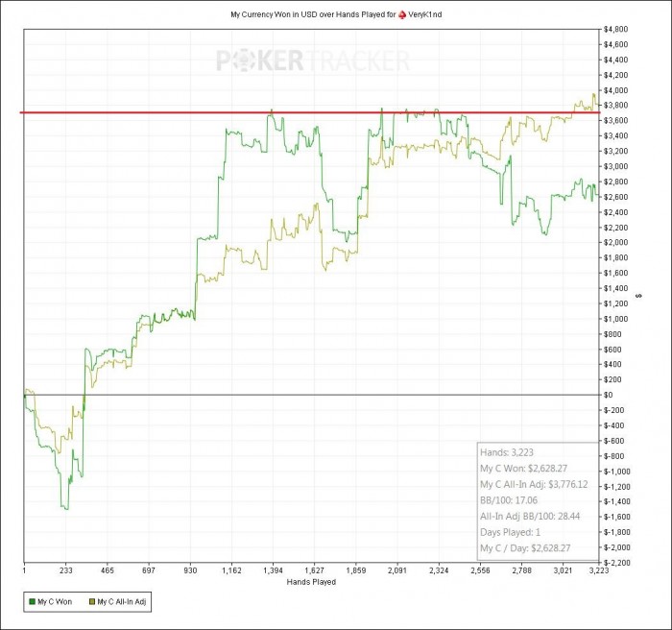Click the Days Played: 1 stat

point(510,532)
